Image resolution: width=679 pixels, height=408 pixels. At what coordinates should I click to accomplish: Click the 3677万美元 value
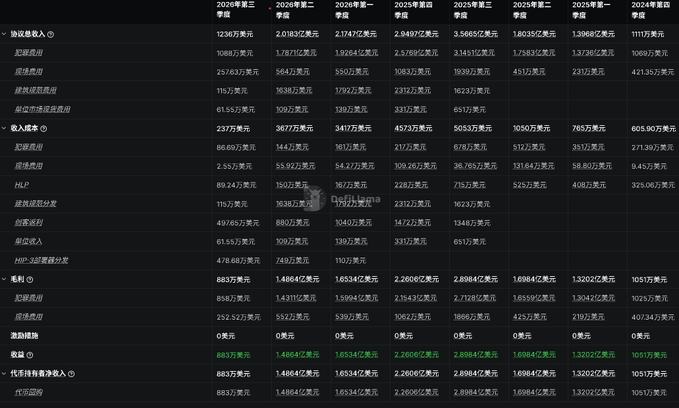tap(294, 128)
